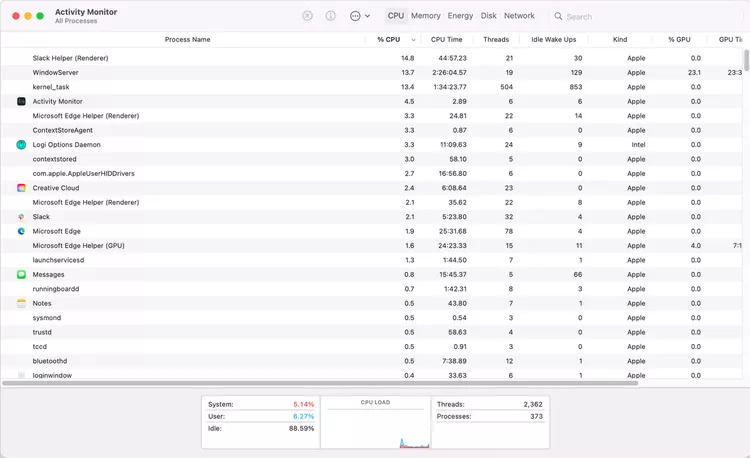Select the Slack app icon in list
750x458 pixels.
point(21,217)
